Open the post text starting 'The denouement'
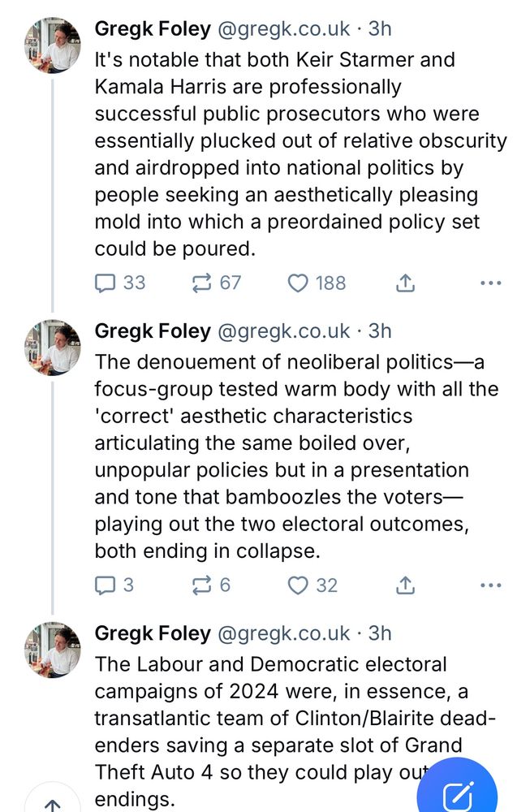The image size is (530, 812). [292, 455]
